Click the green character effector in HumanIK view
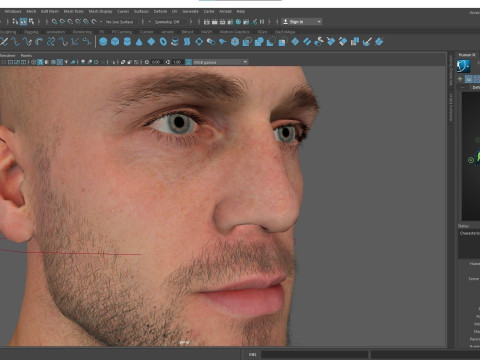This screenshot has height=360, width=480. tap(471, 160)
